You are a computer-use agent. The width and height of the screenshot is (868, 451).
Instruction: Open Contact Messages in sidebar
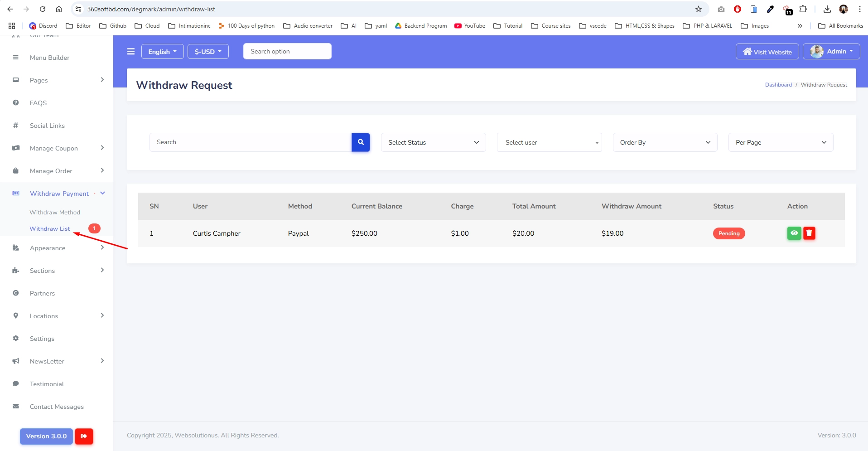57,407
